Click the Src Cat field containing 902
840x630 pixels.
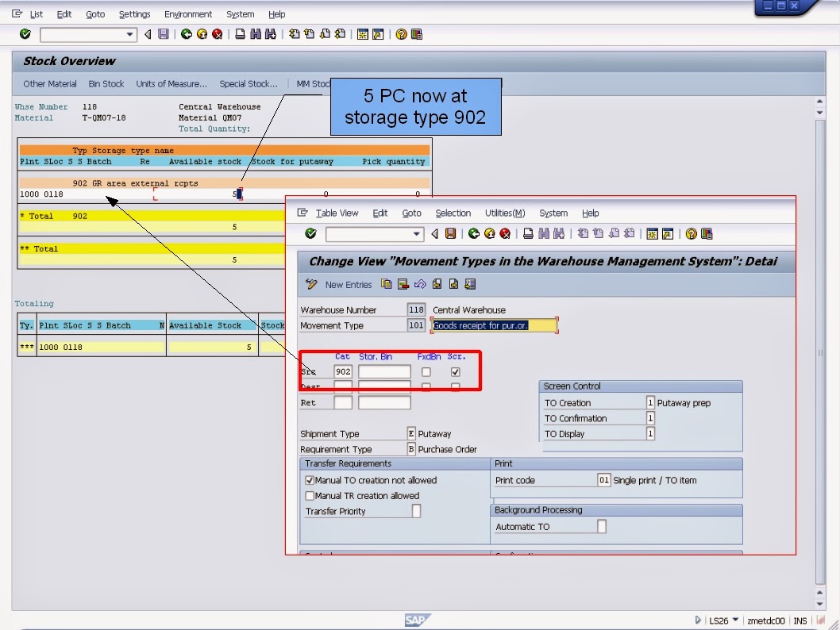coord(343,371)
